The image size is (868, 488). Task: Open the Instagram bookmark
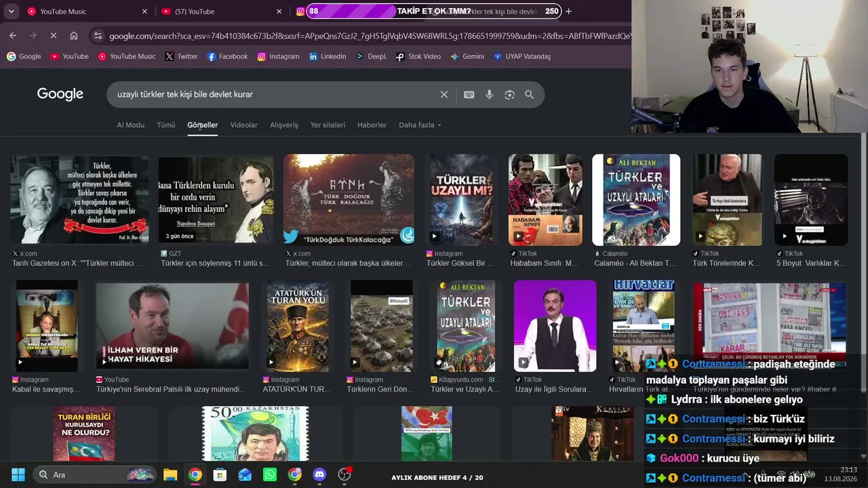(x=278, y=57)
